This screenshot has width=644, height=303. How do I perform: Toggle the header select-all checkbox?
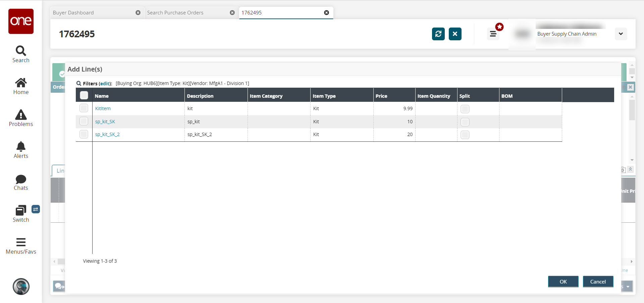pyautogui.click(x=84, y=95)
